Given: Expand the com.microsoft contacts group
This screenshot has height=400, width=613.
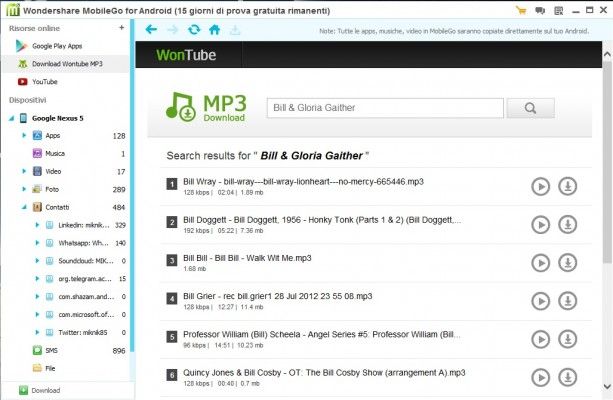Looking at the screenshot, I should [x=37, y=314].
